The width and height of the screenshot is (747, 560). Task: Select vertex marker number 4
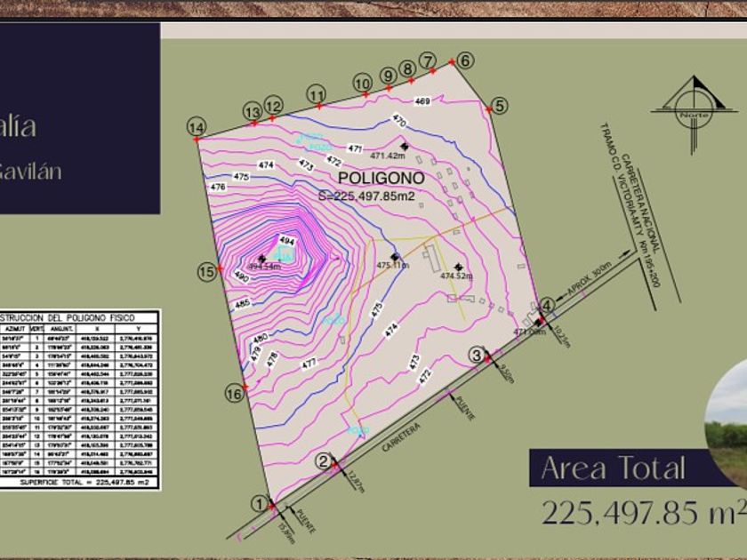pyautogui.click(x=548, y=306)
